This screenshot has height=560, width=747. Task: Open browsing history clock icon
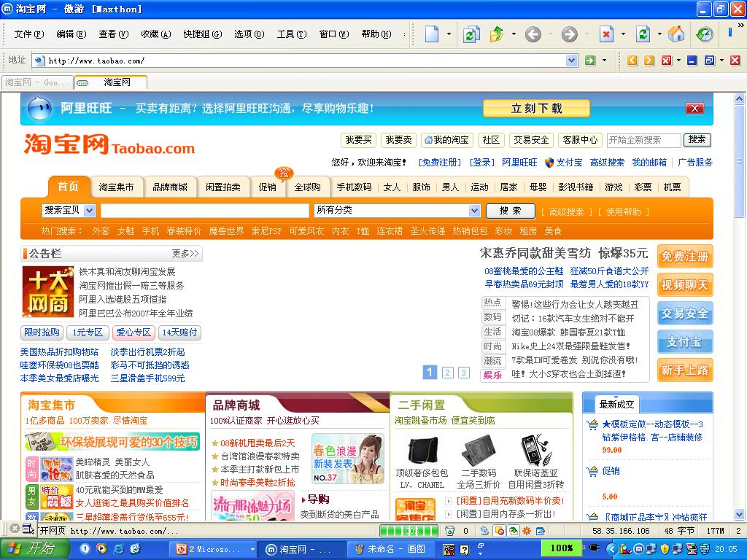click(705, 34)
